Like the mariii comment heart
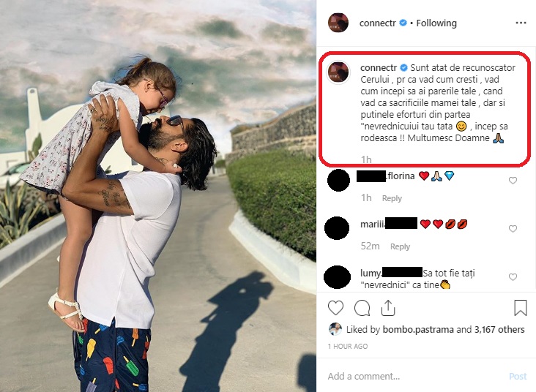The image size is (536, 392). (513, 228)
